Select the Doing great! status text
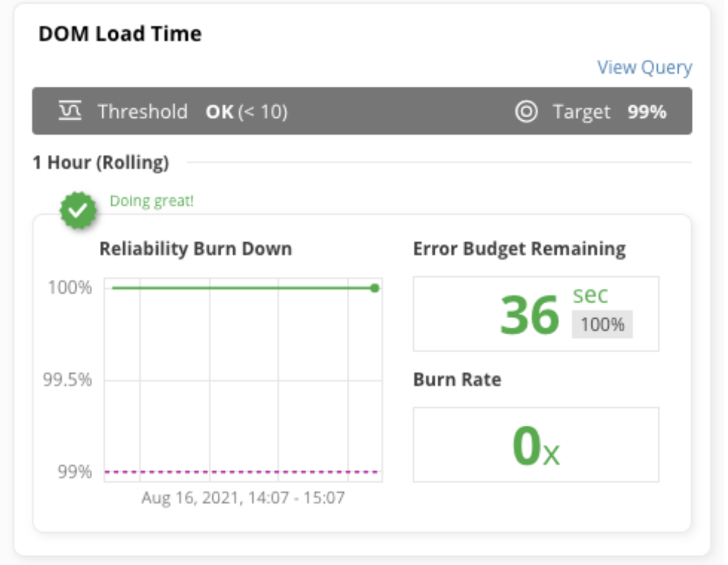The height and width of the screenshot is (565, 728). [152, 201]
